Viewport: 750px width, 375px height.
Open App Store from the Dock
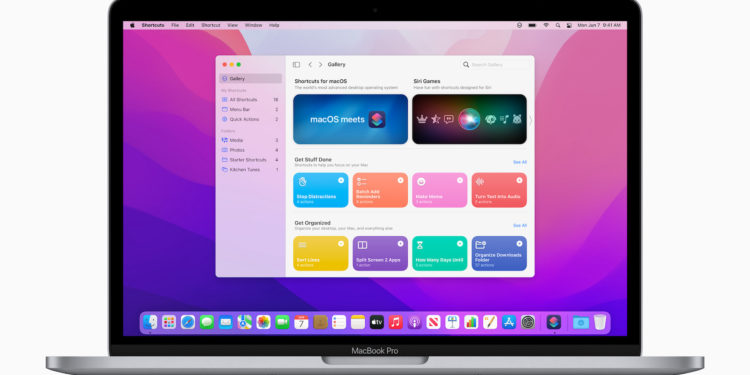point(509,322)
